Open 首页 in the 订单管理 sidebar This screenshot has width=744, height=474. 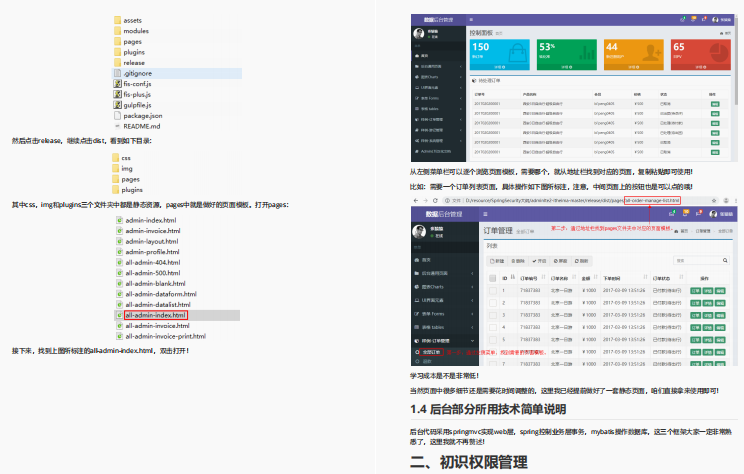tap(445, 260)
